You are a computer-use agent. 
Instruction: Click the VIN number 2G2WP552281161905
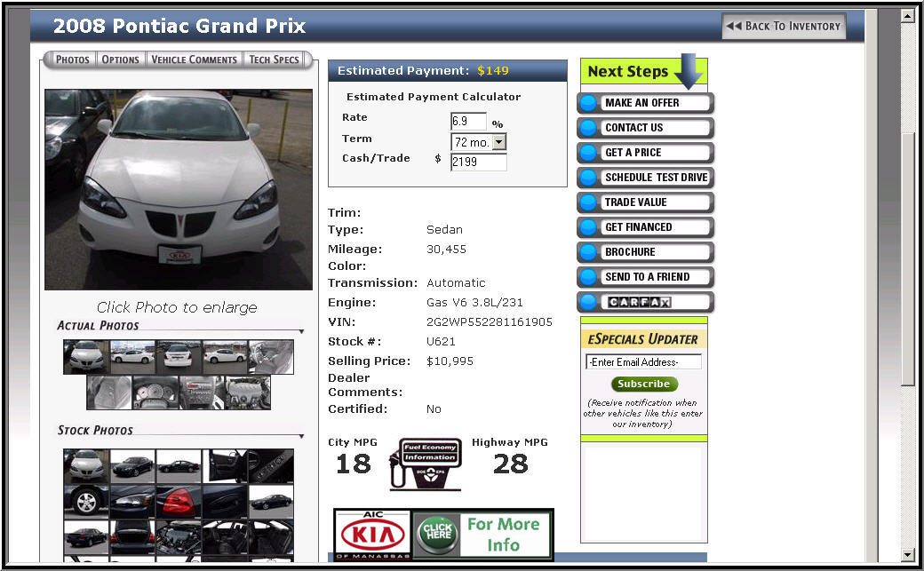(x=490, y=321)
